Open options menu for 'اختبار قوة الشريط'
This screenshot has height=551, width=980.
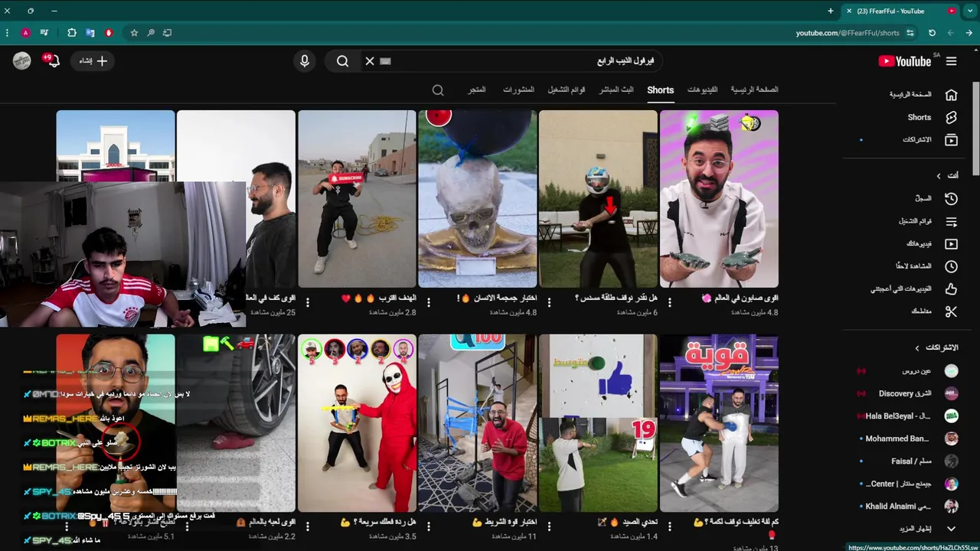[428, 527]
